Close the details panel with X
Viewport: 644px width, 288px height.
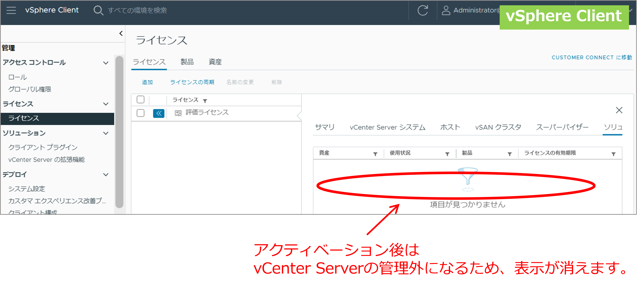tap(619, 110)
